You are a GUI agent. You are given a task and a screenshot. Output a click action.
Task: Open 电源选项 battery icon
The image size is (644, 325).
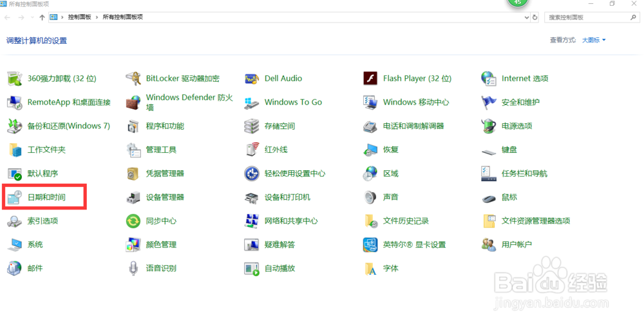coord(489,126)
